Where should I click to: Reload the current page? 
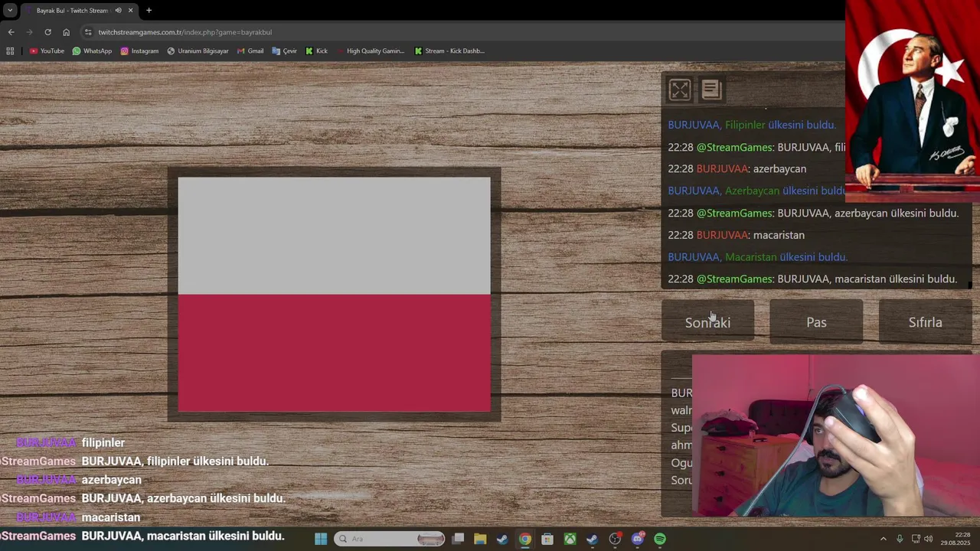click(47, 32)
